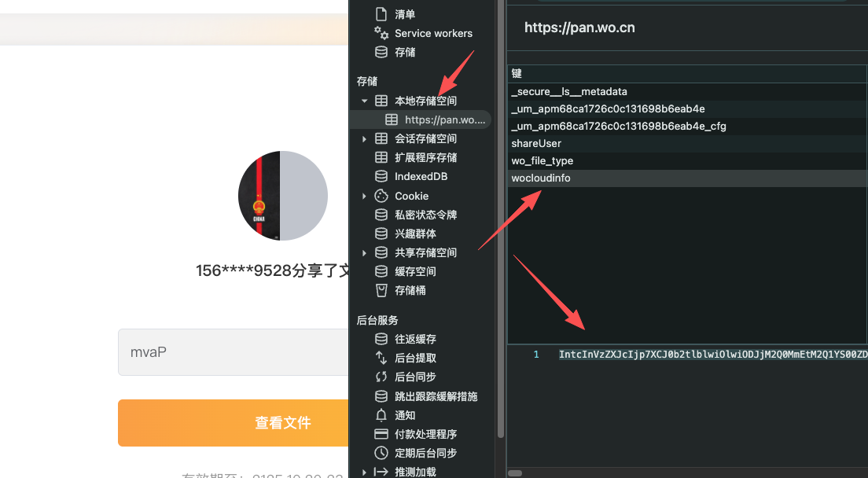Expand the 会话存储空间 tree node

tap(365, 139)
